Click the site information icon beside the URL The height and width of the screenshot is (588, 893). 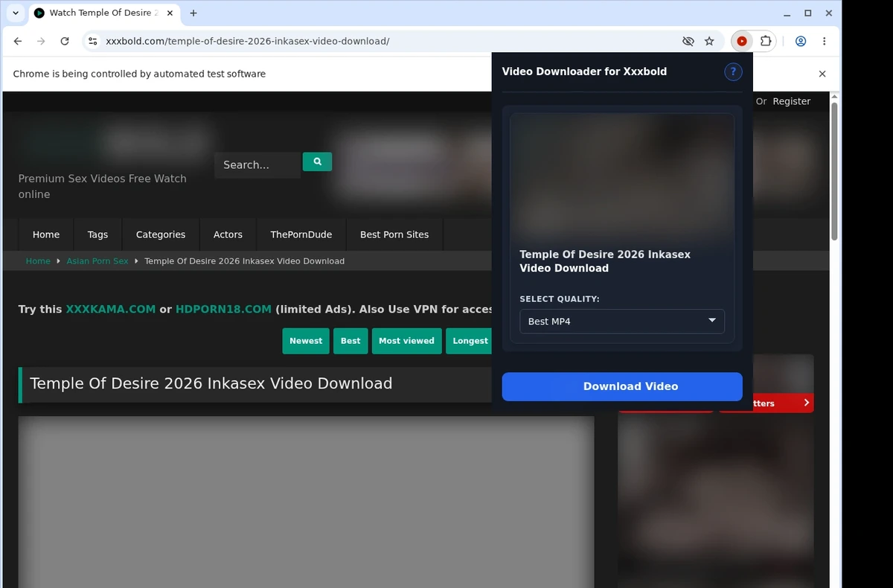(92, 41)
